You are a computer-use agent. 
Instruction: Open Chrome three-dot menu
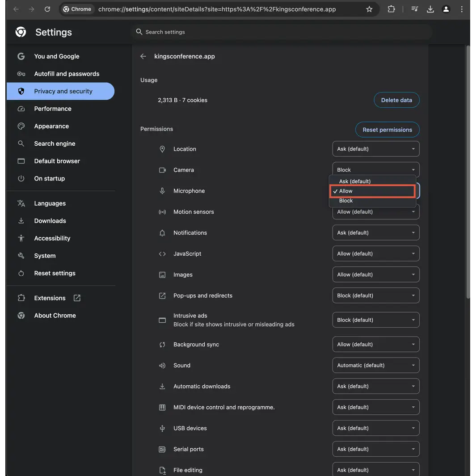click(x=462, y=9)
